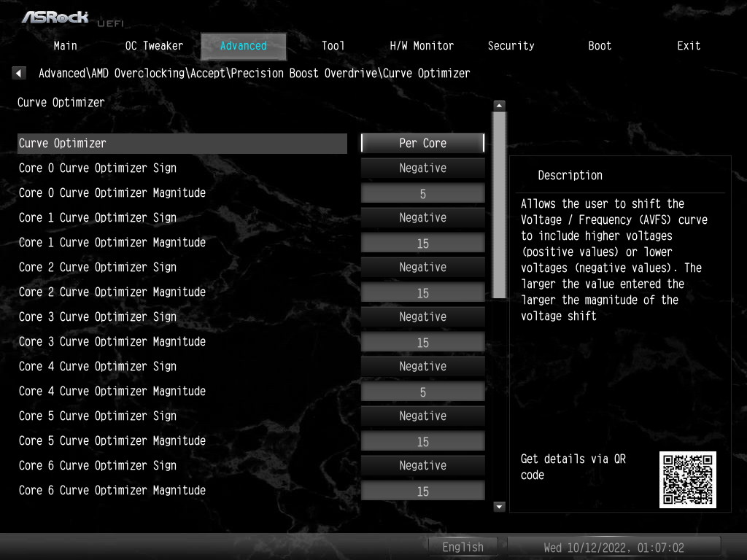This screenshot has height=560, width=747.
Task: Switch to OC Tweaker tab
Action: tap(154, 46)
